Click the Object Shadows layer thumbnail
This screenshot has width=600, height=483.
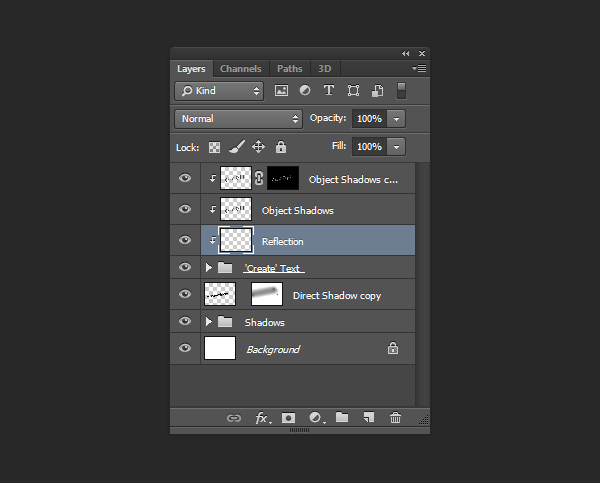(236, 209)
